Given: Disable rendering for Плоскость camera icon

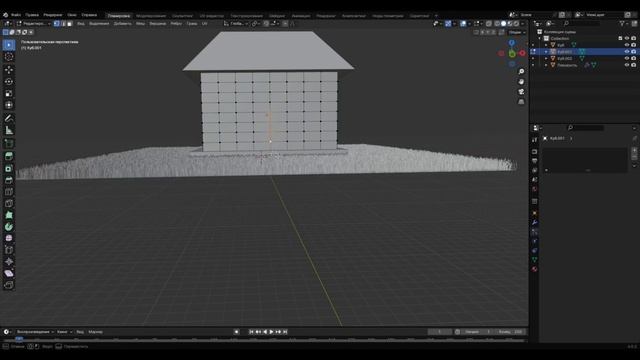Looking at the screenshot, I should pos(633,65).
